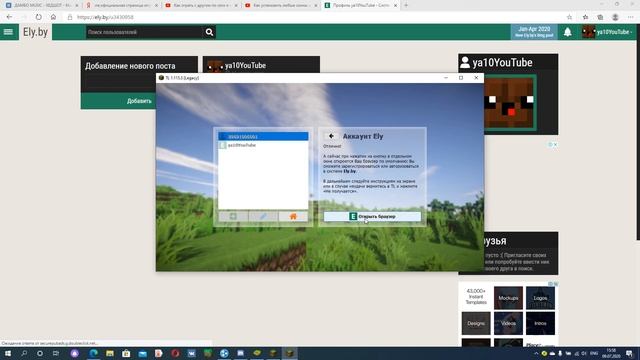Open the Windows action center icon

tap(629, 353)
